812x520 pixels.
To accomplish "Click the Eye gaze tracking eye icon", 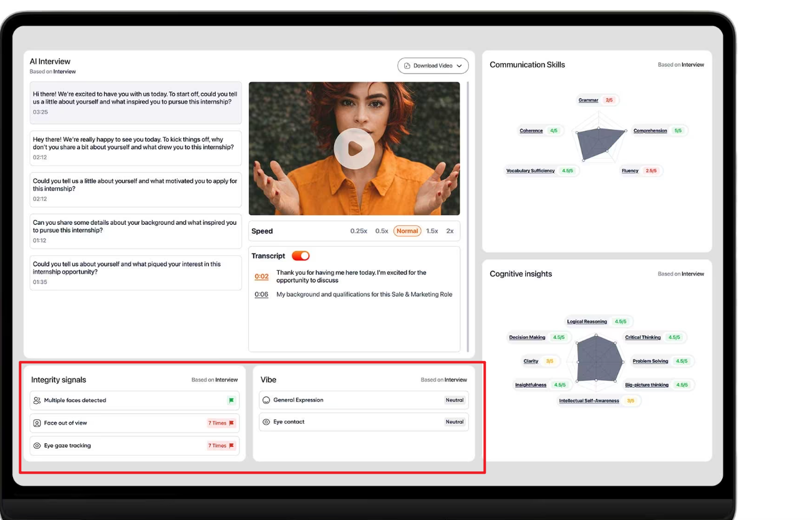I will click(x=37, y=446).
